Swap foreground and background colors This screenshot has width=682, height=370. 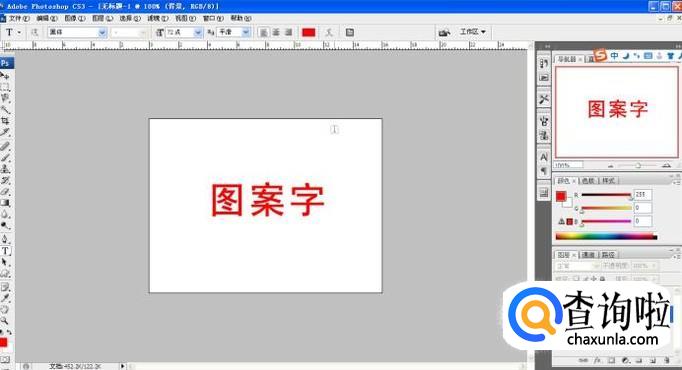point(9,332)
